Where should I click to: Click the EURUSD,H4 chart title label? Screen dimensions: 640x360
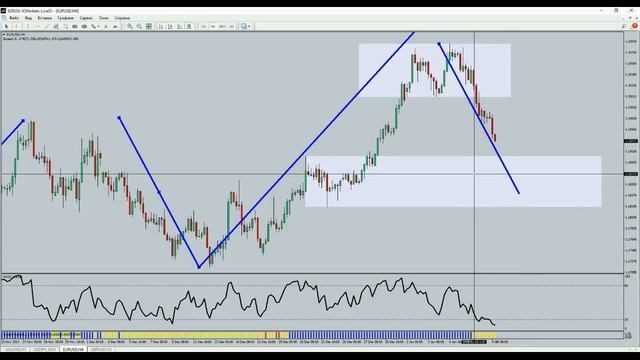[15, 35]
